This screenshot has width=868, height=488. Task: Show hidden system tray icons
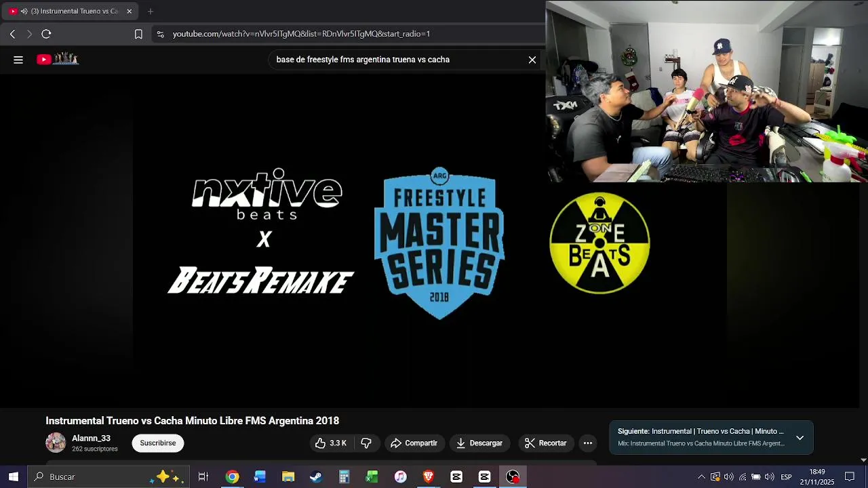pos(701,477)
